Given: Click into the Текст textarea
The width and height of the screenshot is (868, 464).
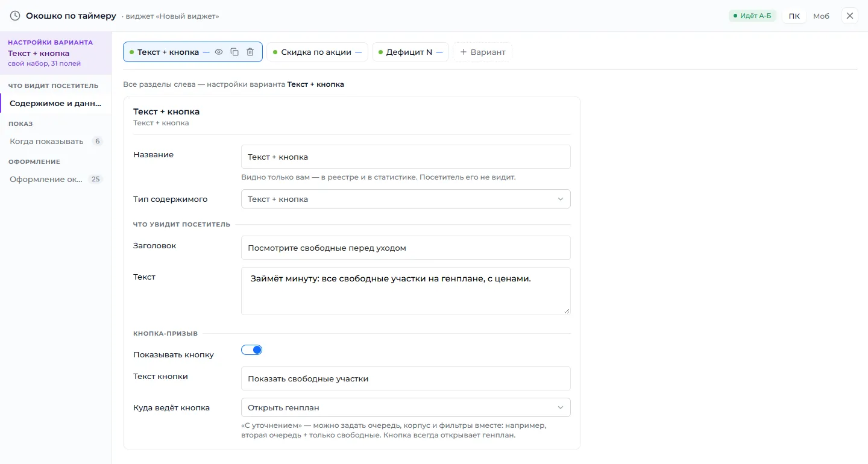Looking at the screenshot, I should pos(406,291).
